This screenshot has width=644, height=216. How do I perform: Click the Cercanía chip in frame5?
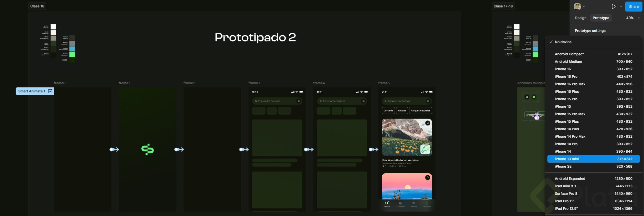(388, 110)
